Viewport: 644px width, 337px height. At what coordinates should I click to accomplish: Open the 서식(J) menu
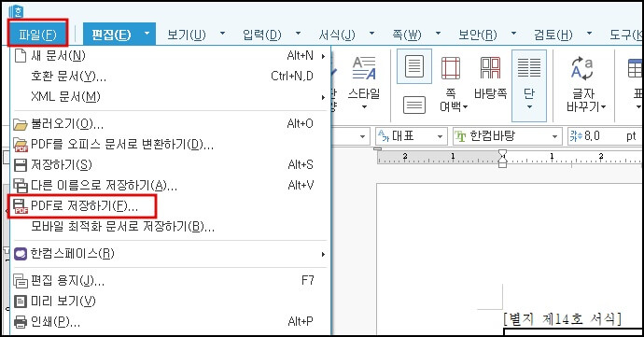click(337, 35)
